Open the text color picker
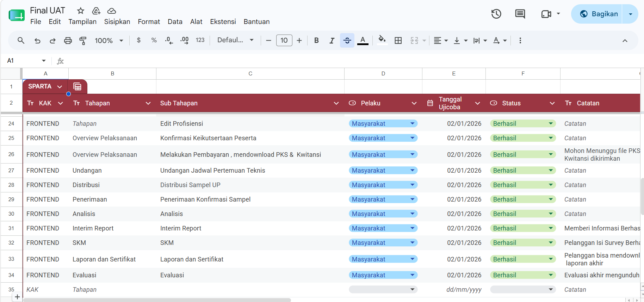The image size is (644, 302). pos(363,41)
